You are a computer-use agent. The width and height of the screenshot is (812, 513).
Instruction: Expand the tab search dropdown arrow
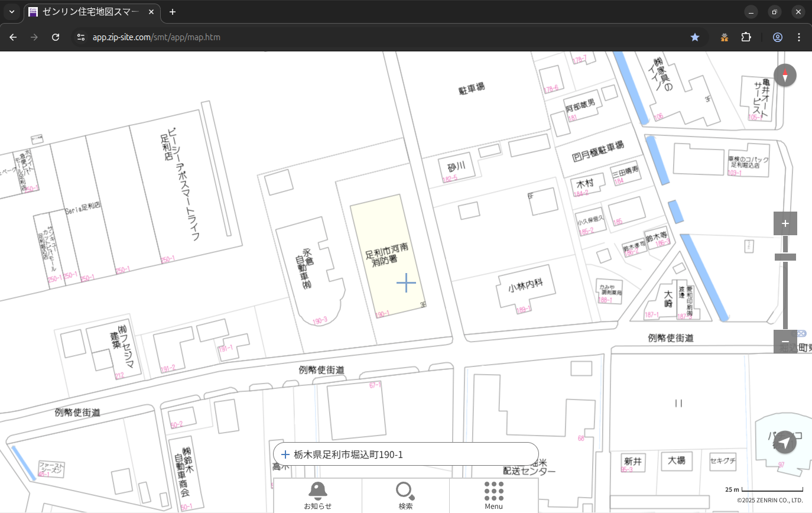[11, 12]
